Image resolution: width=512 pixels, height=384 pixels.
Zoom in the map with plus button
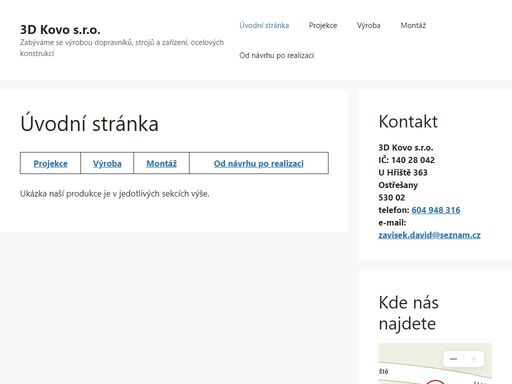(x=473, y=359)
